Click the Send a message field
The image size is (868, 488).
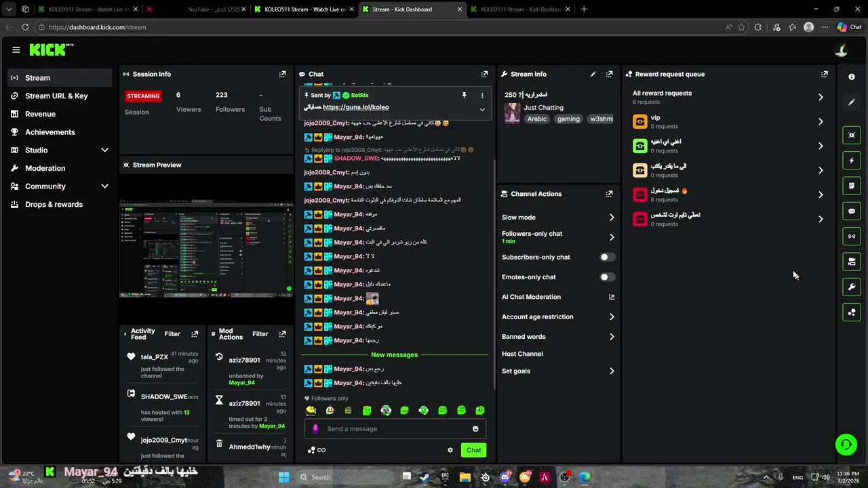point(395,428)
